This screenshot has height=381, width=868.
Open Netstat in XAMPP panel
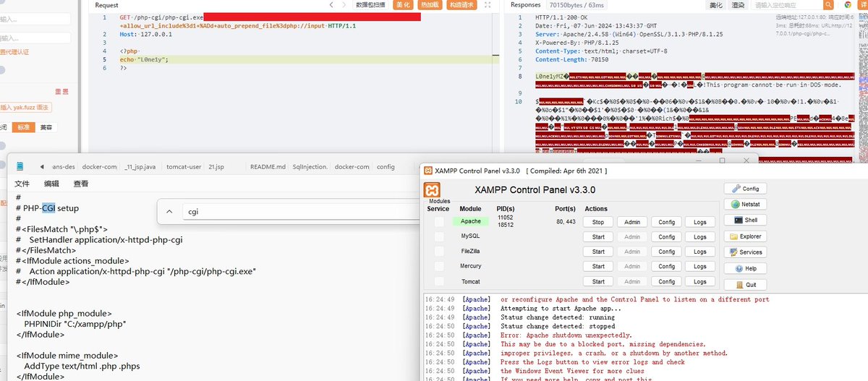point(744,205)
